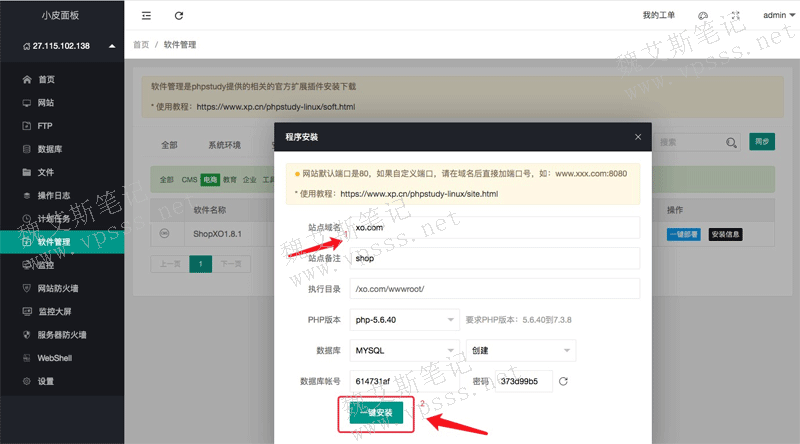Viewport: 800px width, 444px height.
Task: Click the page refresh icon in header
Action: (x=179, y=16)
